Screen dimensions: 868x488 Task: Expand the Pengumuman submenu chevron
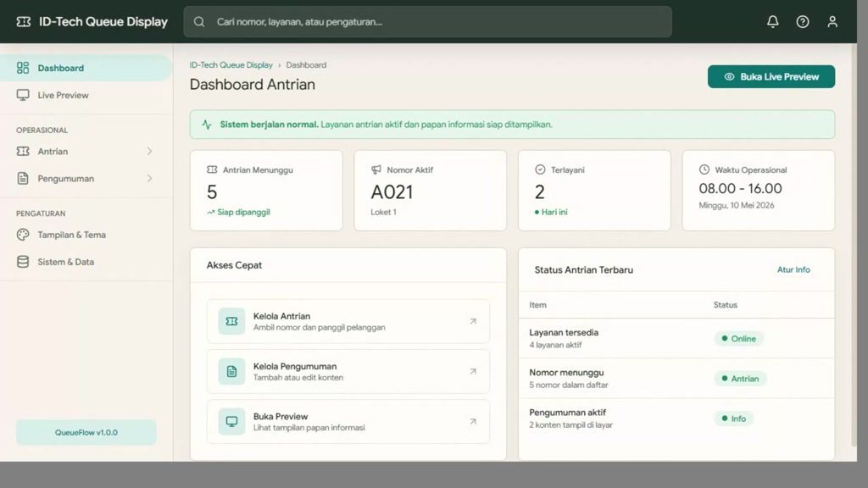(x=149, y=178)
